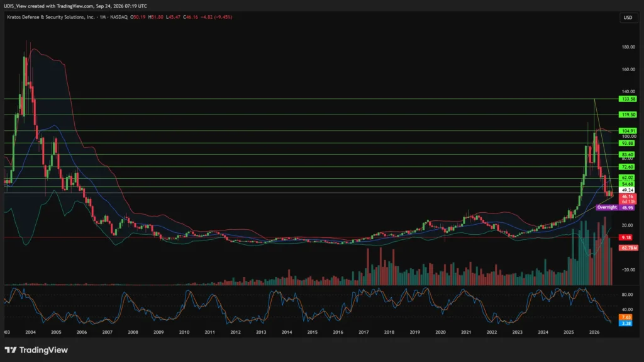Click the 62.78M volume label
644x362 pixels.
pyautogui.click(x=628, y=248)
